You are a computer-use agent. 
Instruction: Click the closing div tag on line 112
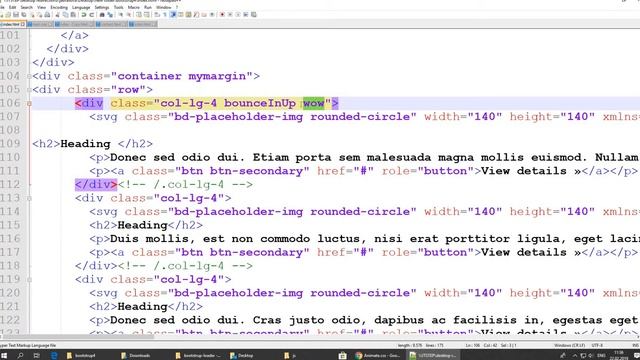point(96,184)
